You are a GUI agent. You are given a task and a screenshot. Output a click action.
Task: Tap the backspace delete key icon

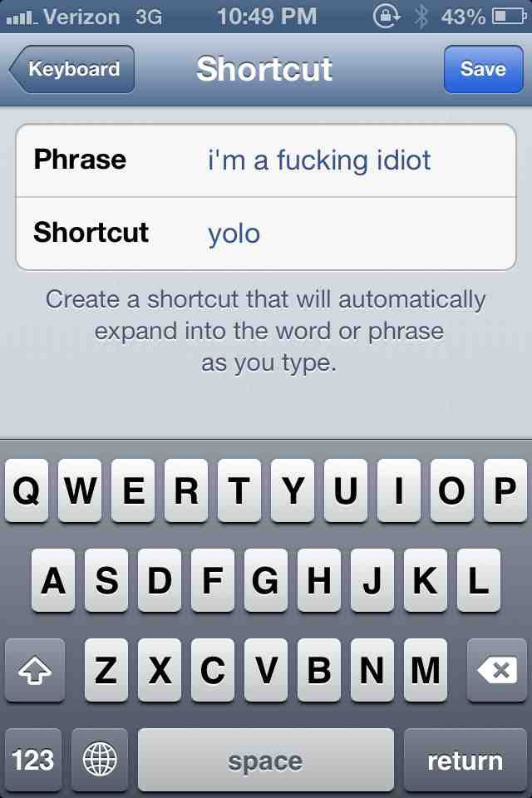[x=497, y=670]
